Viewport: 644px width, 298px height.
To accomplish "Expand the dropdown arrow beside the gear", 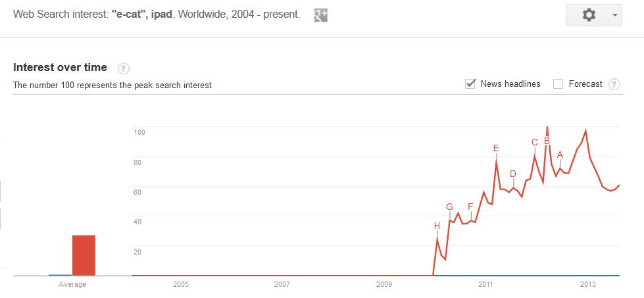I will (x=615, y=15).
